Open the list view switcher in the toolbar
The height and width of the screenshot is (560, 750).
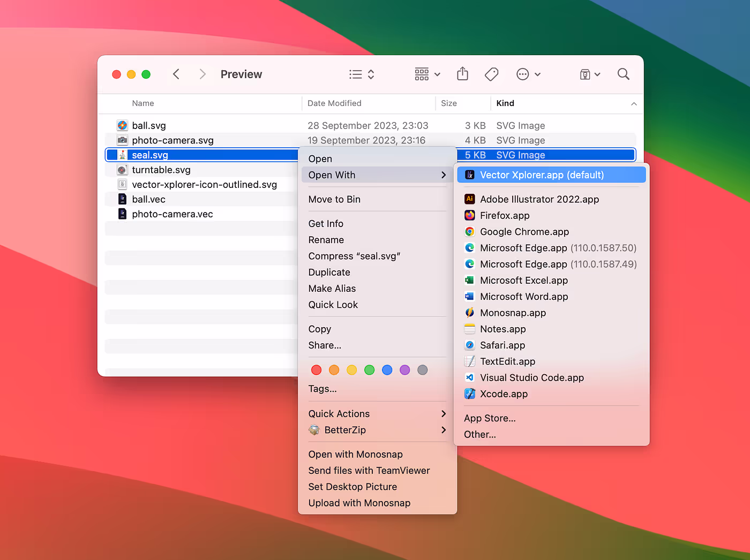click(362, 74)
